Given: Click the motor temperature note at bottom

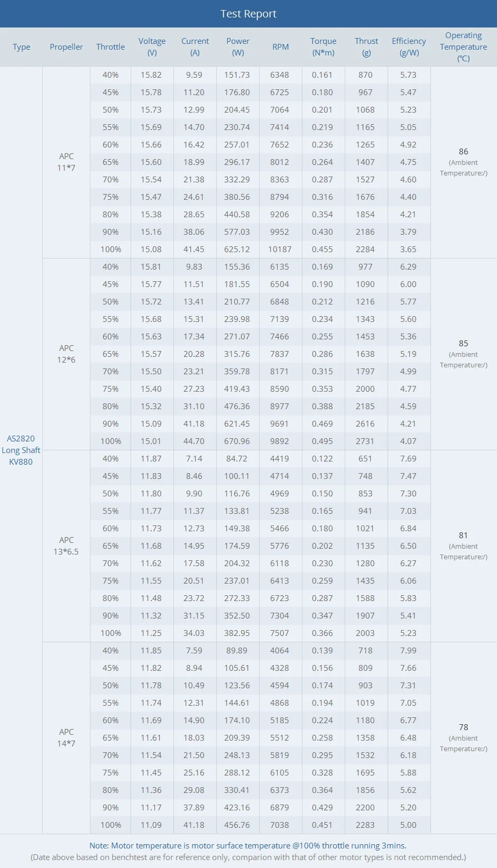Looking at the screenshot, I should pyautogui.click(x=248, y=846).
